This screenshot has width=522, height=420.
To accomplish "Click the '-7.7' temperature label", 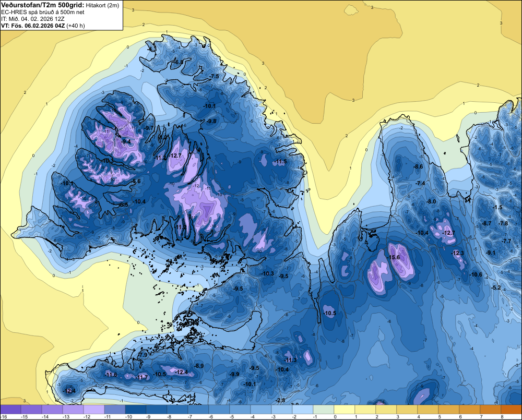I will (x=506, y=241).
